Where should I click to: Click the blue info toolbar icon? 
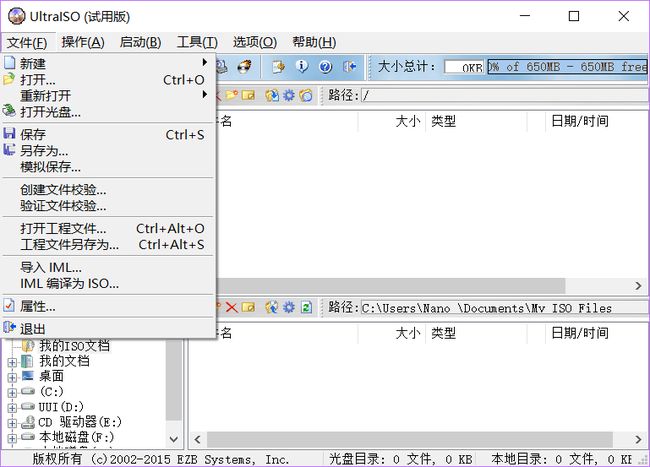[x=302, y=66]
